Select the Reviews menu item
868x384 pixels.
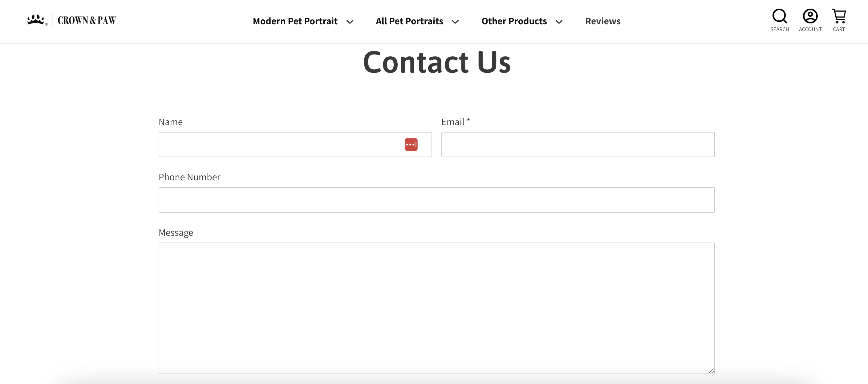pyautogui.click(x=602, y=21)
